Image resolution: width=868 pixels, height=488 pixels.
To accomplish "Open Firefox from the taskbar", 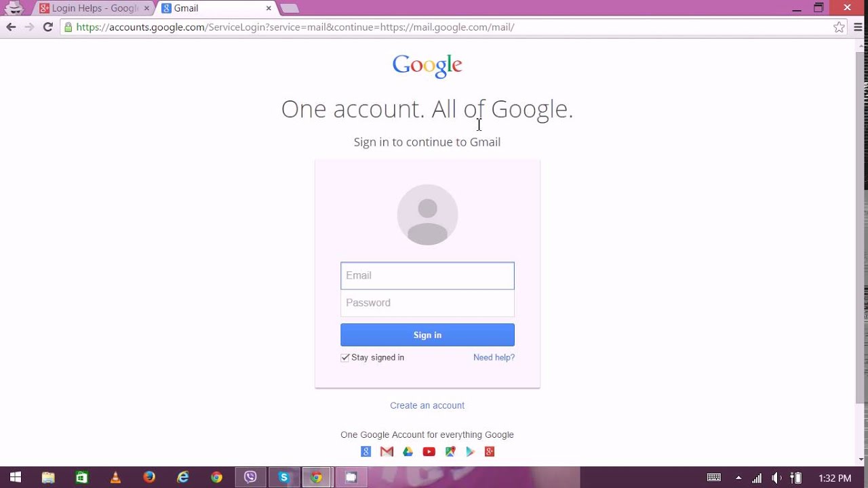I will point(149,477).
